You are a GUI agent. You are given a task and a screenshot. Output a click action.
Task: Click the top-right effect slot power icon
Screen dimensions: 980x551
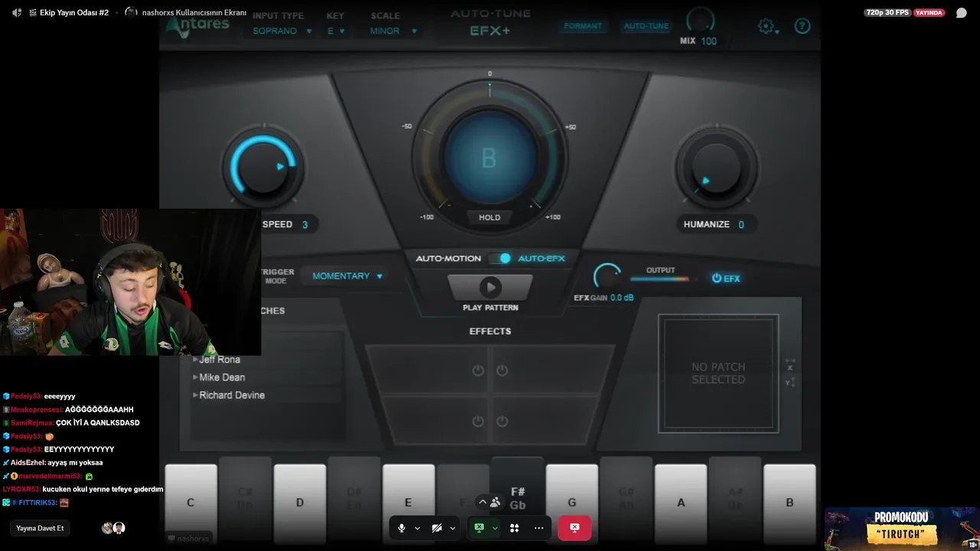(x=502, y=370)
